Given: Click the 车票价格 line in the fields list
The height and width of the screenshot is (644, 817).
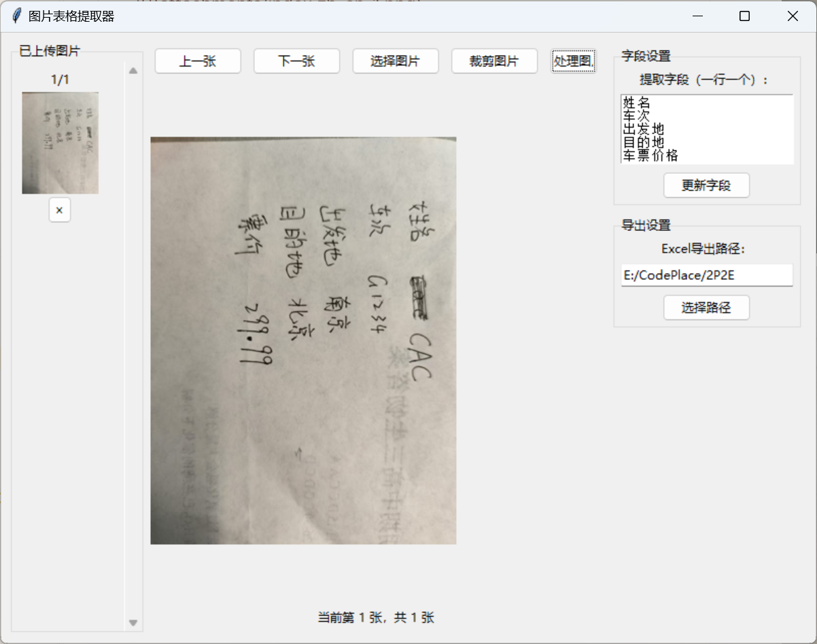Looking at the screenshot, I should point(650,156).
